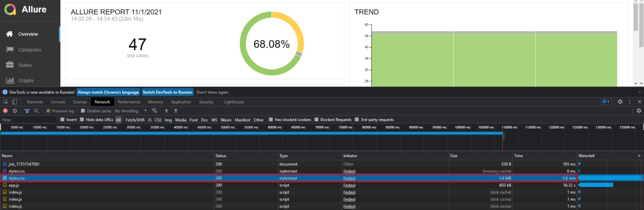Click the network Filter text field
The image size is (644, 210).
tap(28, 120)
